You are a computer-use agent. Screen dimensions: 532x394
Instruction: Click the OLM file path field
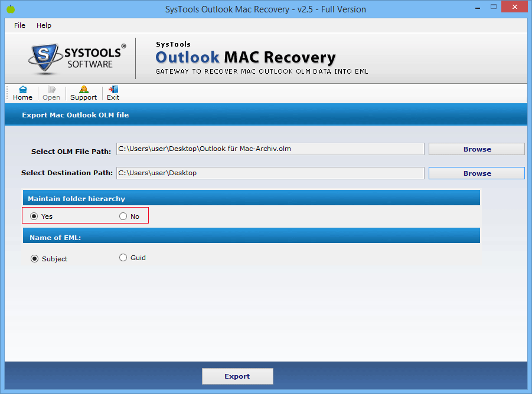[270, 149]
